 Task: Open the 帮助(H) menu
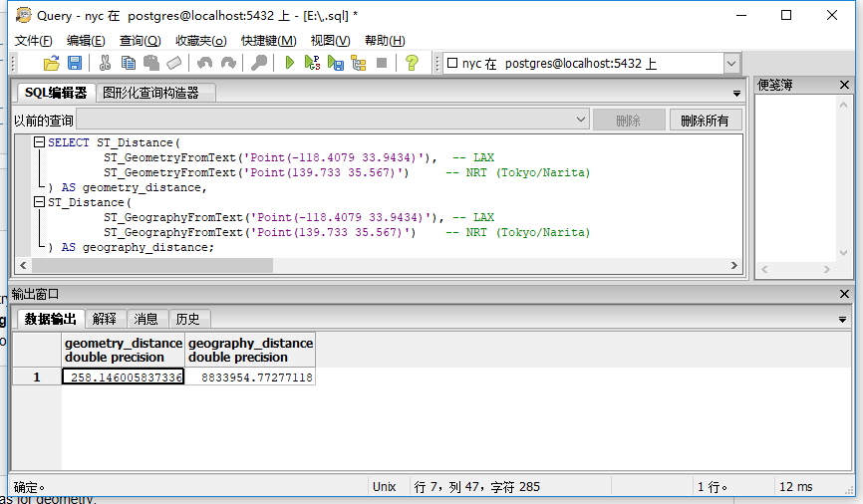click(x=385, y=41)
